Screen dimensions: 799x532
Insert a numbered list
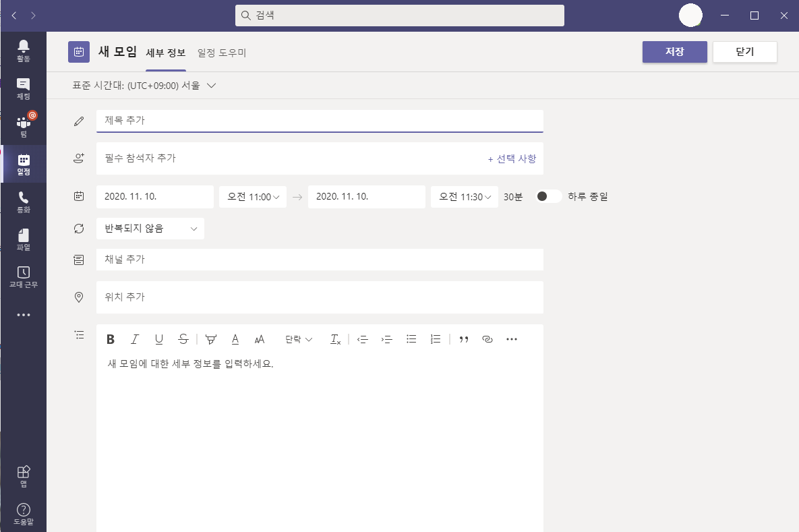[x=435, y=339]
